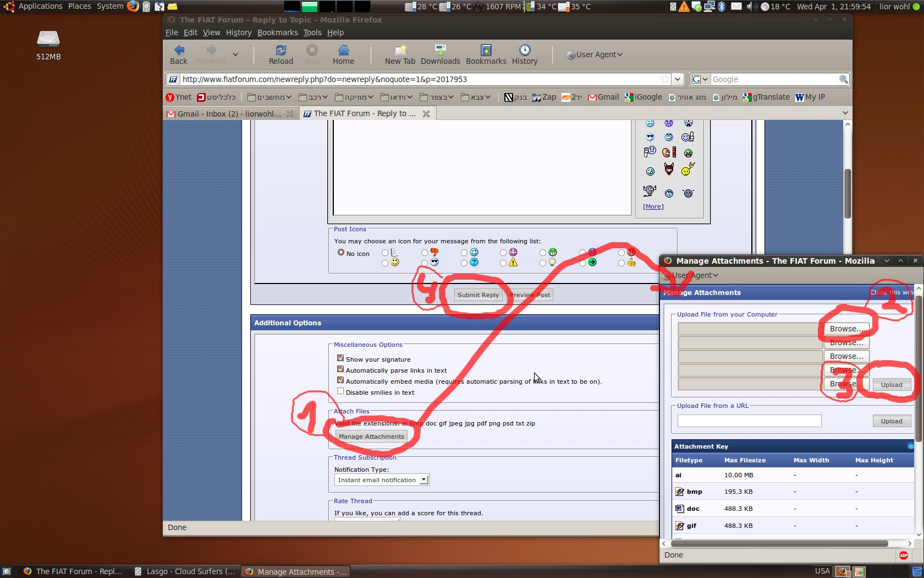This screenshot has height=578, width=924.
Task: Click the Google search input field
Action: coord(774,79)
